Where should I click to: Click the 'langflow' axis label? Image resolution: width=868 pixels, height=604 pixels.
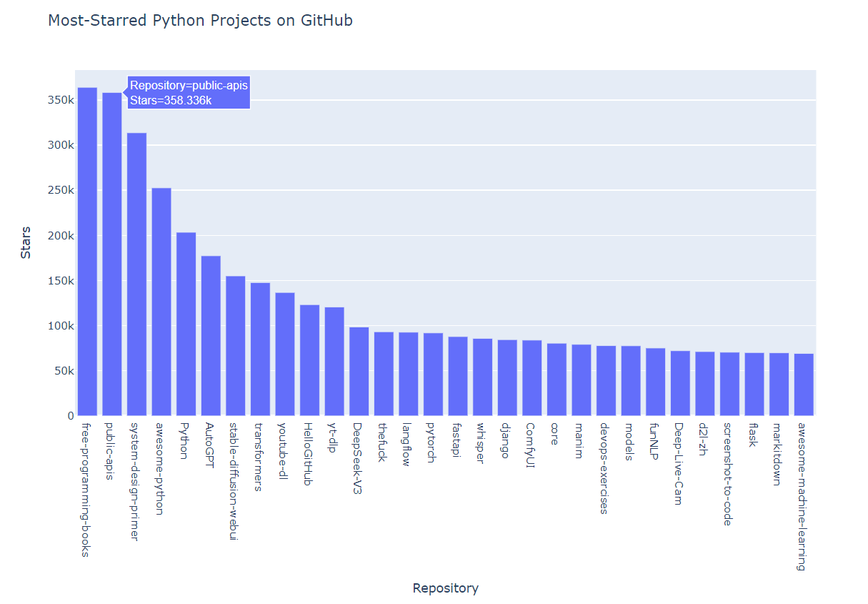[x=406, y=444]
